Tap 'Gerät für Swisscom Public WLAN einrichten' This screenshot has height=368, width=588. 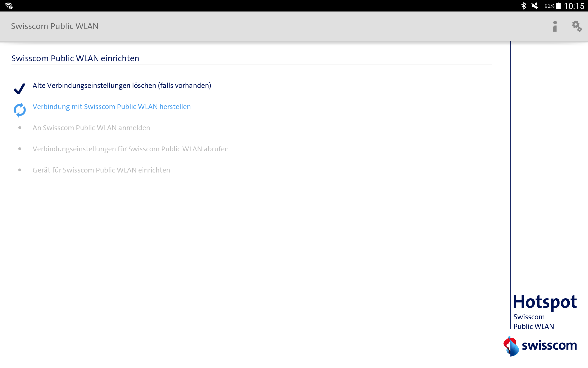pos(101,170)
